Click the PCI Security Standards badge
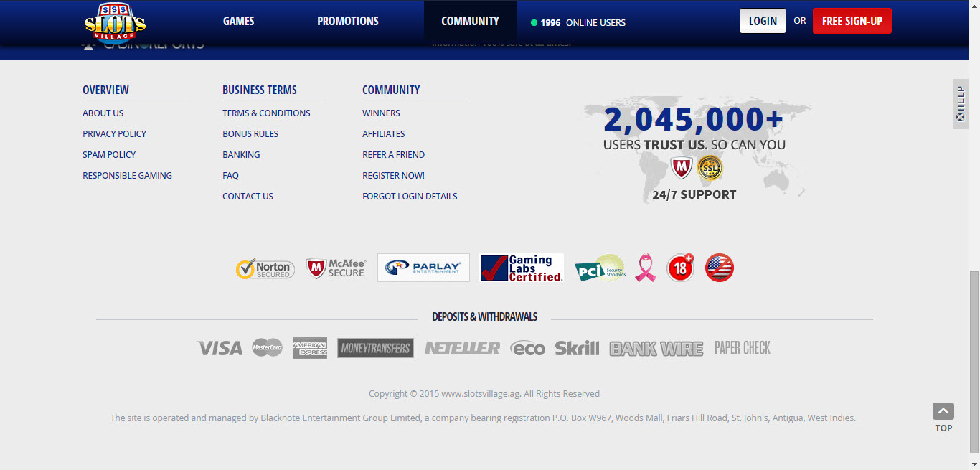 pos(600,268)
